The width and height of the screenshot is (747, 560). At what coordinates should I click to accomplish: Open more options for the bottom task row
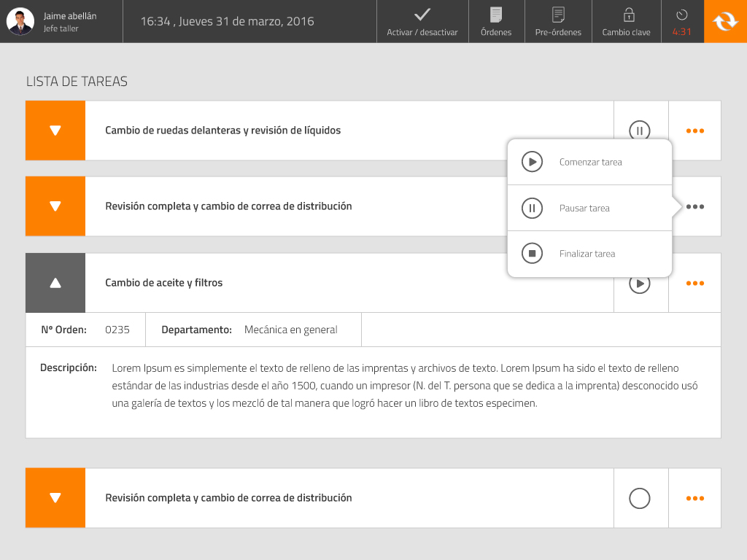click(695, 499)
